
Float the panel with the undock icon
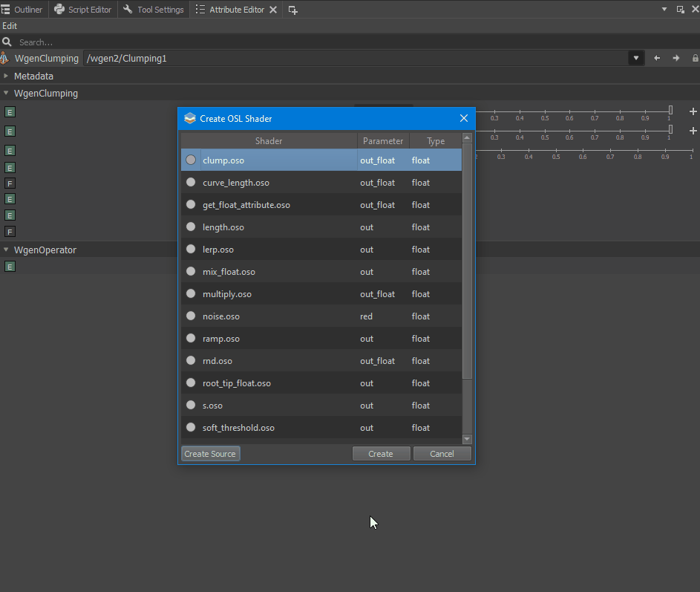(x=681, y=10)
